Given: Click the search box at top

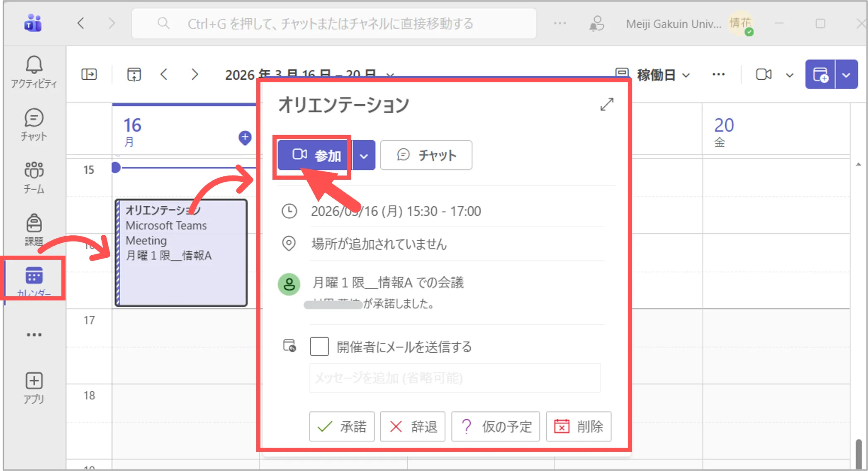Looking at the screenshot, I should click(x=334, y=24).
